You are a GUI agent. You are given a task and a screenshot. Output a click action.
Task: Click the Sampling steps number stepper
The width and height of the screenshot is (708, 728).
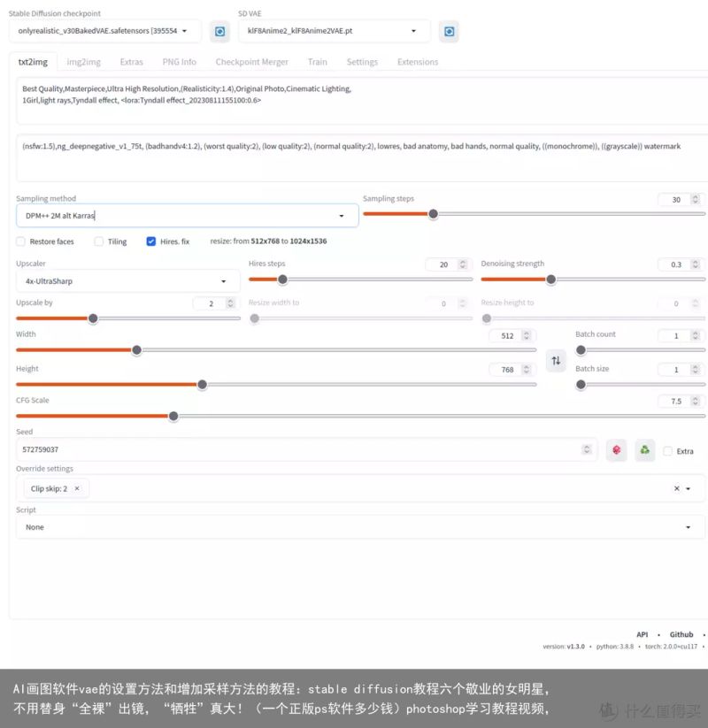point(696,199)
